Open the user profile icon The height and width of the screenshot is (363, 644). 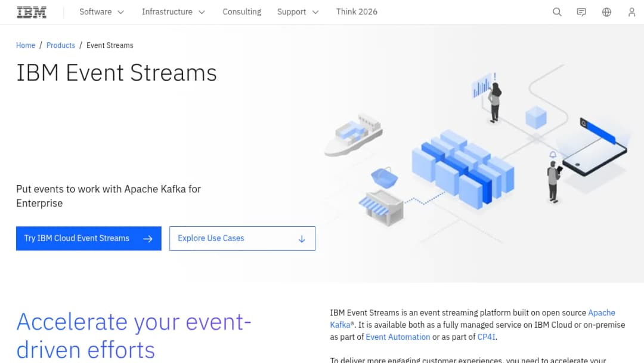(631, 12)
